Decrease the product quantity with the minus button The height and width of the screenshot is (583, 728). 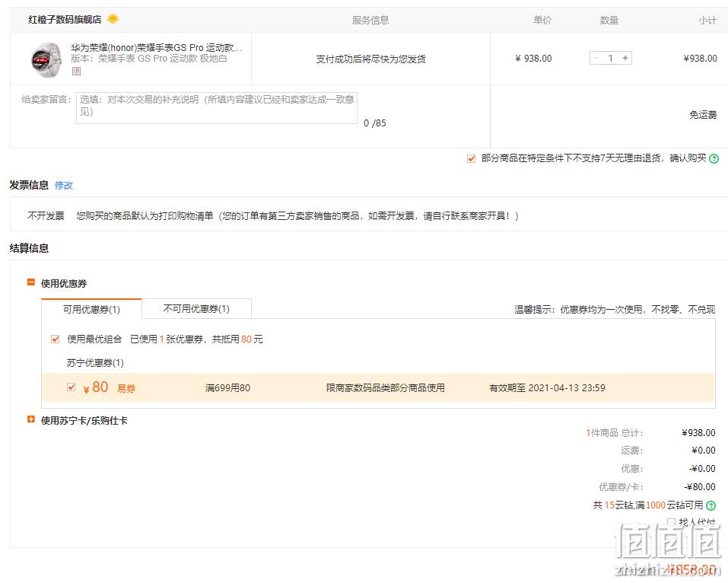click(x=596, y=58)
